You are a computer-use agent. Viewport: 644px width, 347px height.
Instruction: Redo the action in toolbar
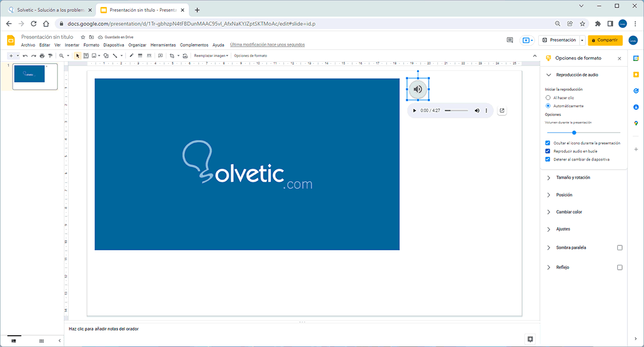pos(33,56)
